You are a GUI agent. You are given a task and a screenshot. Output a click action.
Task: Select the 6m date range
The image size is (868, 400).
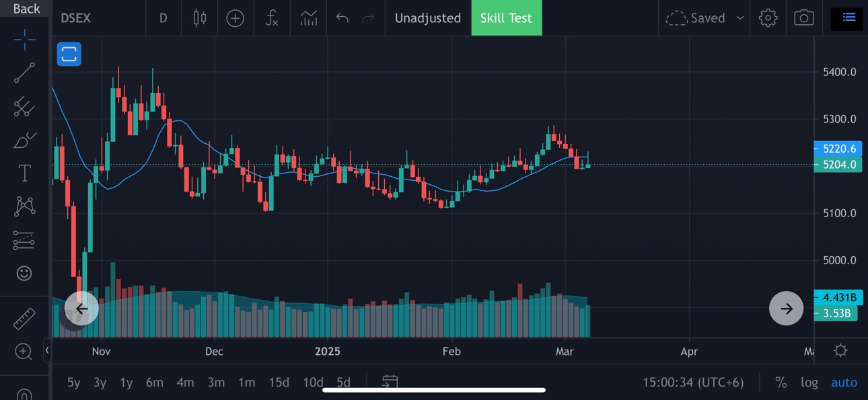(155, 383)
